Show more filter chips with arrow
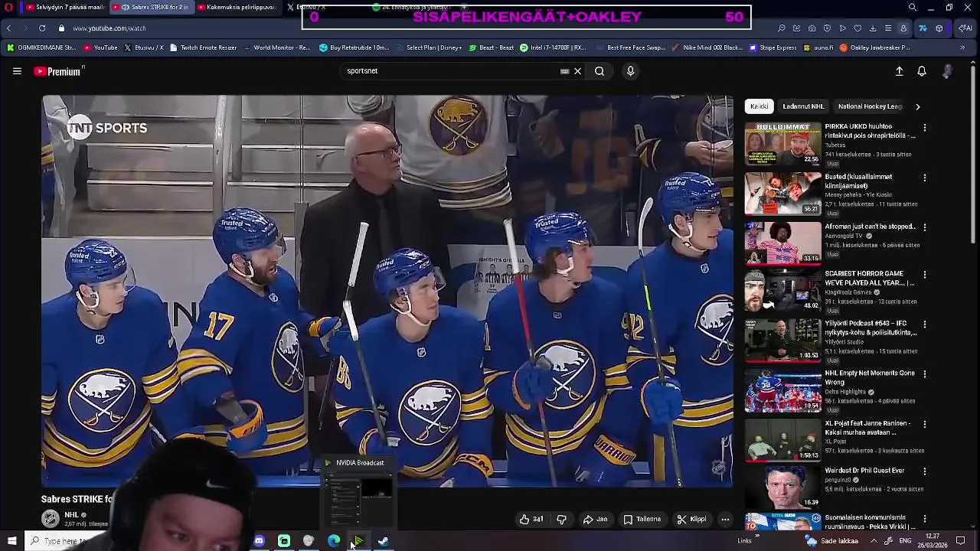 pos(918,106)
